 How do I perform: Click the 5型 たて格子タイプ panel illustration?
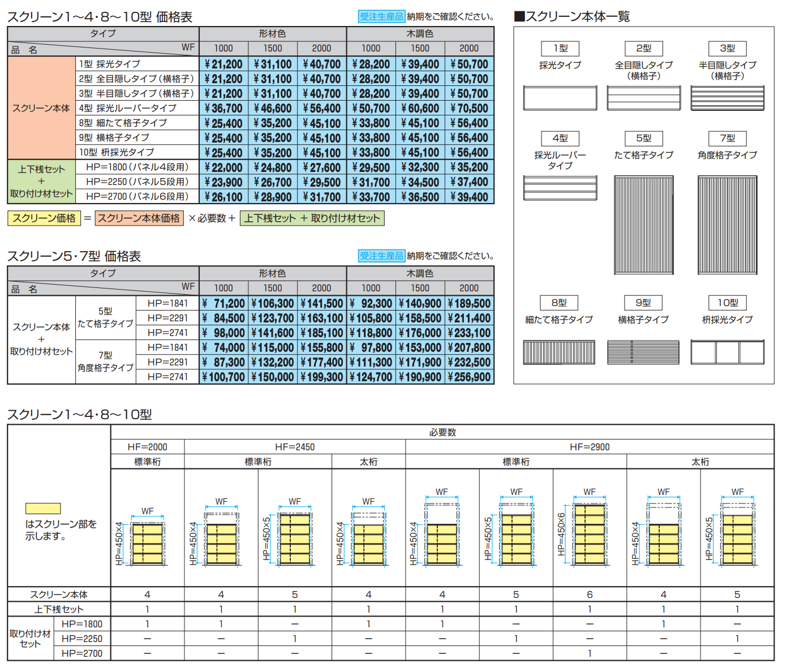pyautogui.click(x=643, y=225)
